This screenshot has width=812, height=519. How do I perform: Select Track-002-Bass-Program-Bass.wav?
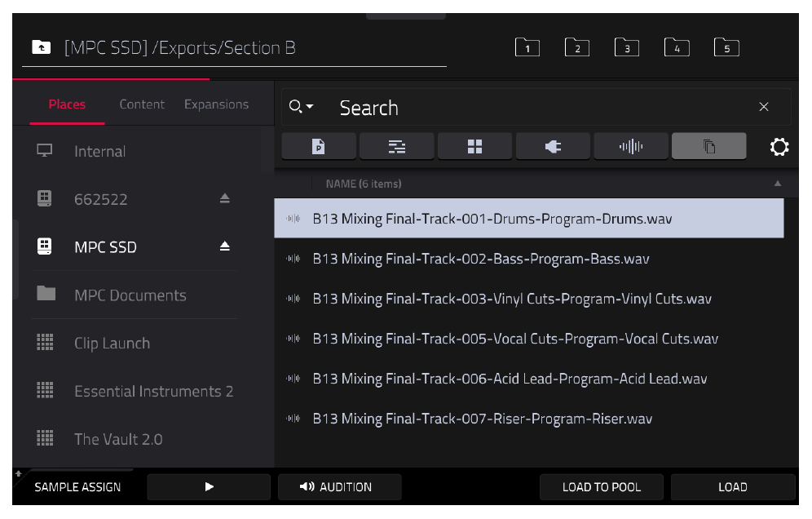tap(529, 258)
